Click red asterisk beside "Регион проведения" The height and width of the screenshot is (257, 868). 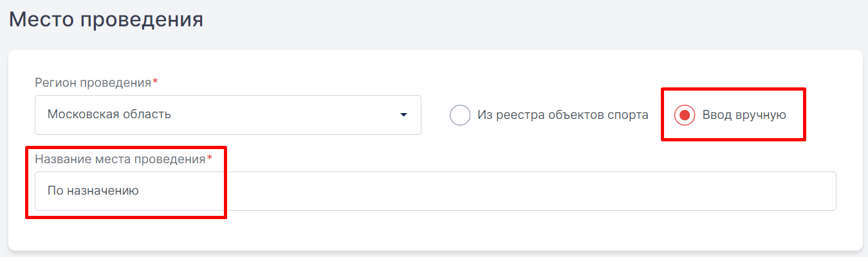pos(156,82)
